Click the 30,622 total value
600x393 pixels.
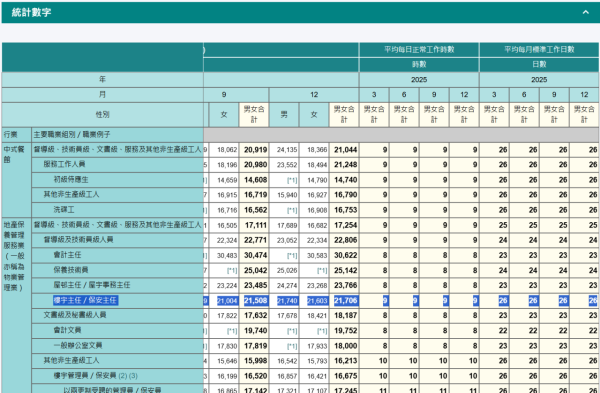point(346,255)
